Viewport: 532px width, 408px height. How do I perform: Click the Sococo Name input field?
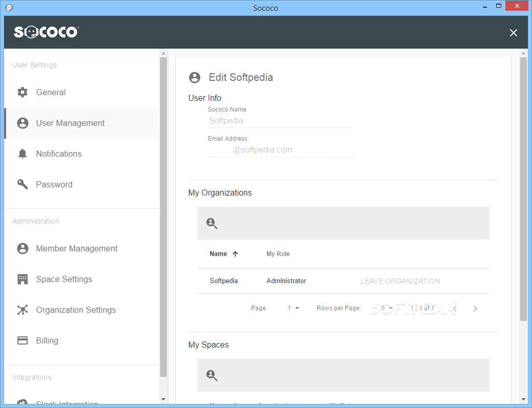click(281, 121)
